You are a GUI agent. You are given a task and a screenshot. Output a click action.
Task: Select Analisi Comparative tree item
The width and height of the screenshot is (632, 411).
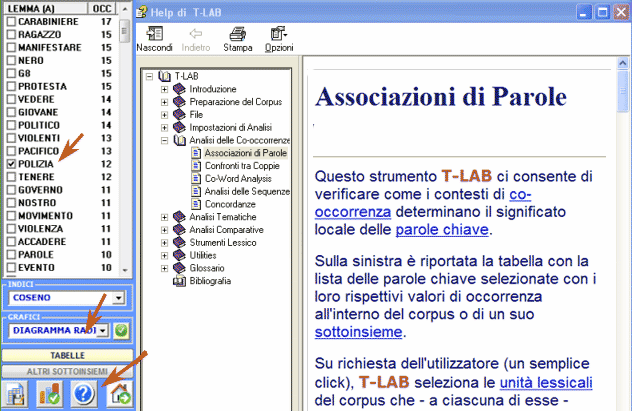pos(227,230)
